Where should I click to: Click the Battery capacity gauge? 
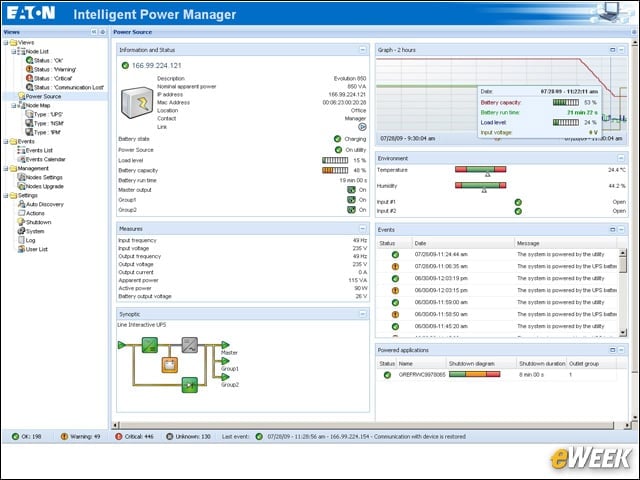(x=335, y=170)
